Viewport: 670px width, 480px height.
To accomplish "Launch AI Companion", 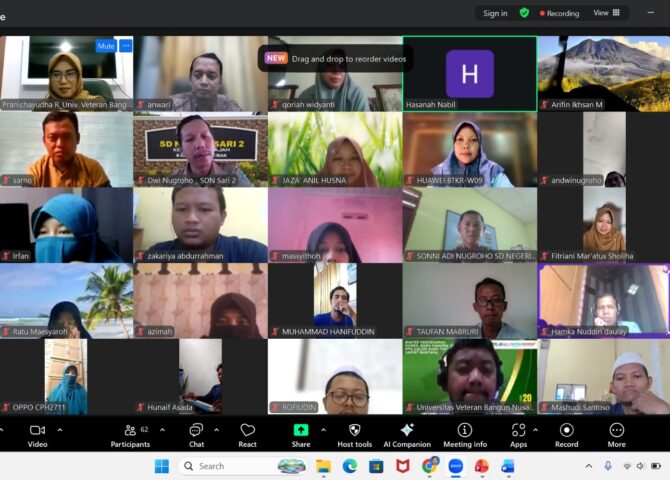I will pyautogui.click(x=406, y=434).
